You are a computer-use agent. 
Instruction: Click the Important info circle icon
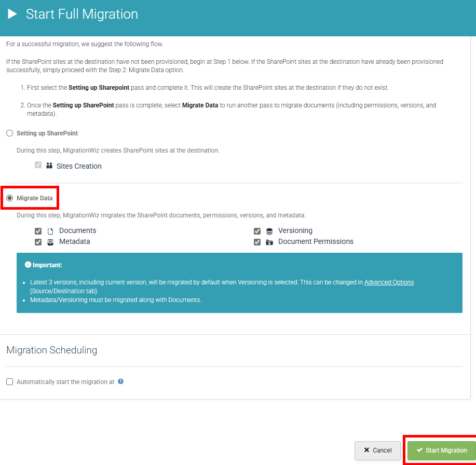[x=28, y=264]
